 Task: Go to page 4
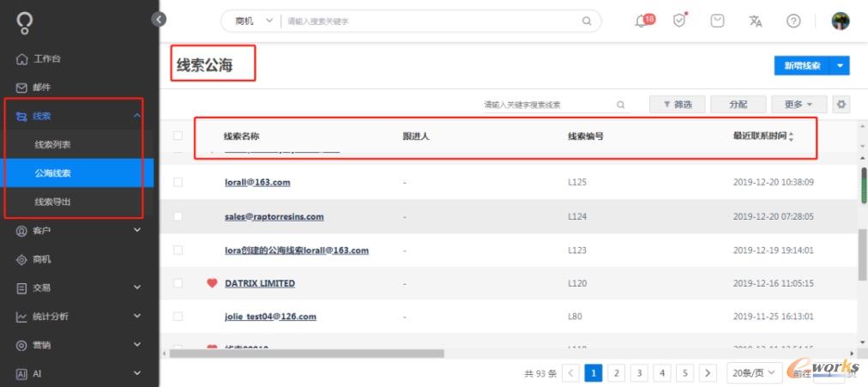[662, 372]
